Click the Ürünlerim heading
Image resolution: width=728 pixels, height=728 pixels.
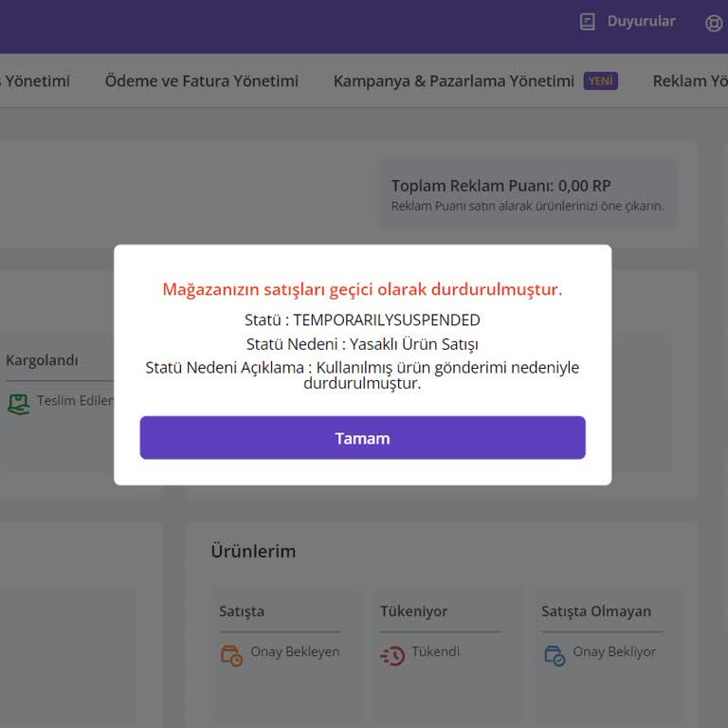tap(253, 551)
